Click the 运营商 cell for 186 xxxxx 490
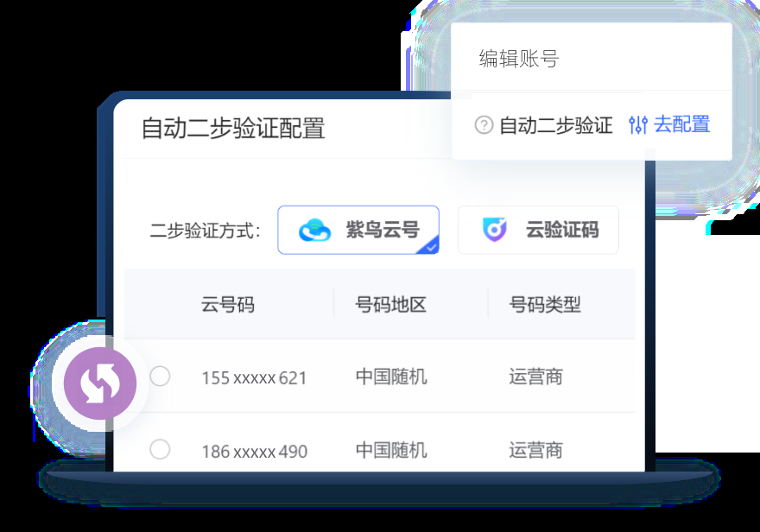This screenshot has width=760, height=532. click(534, 450)
